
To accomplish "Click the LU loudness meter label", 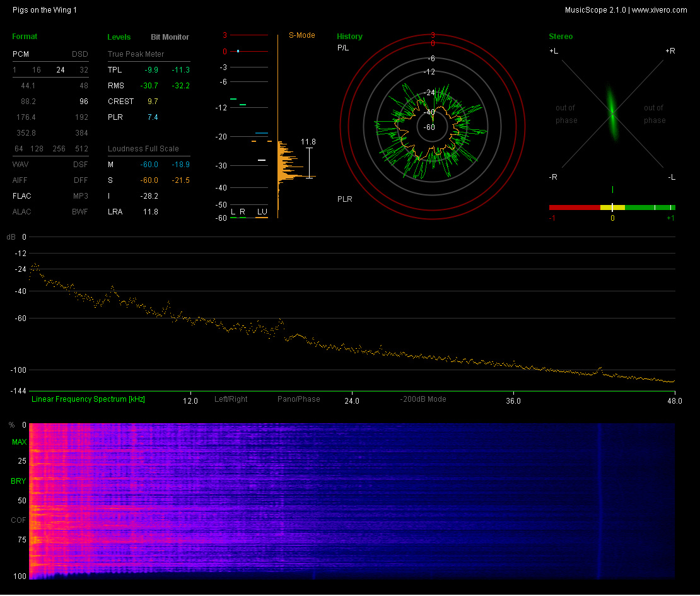I will pyautogui.click(x=261, y=211).
